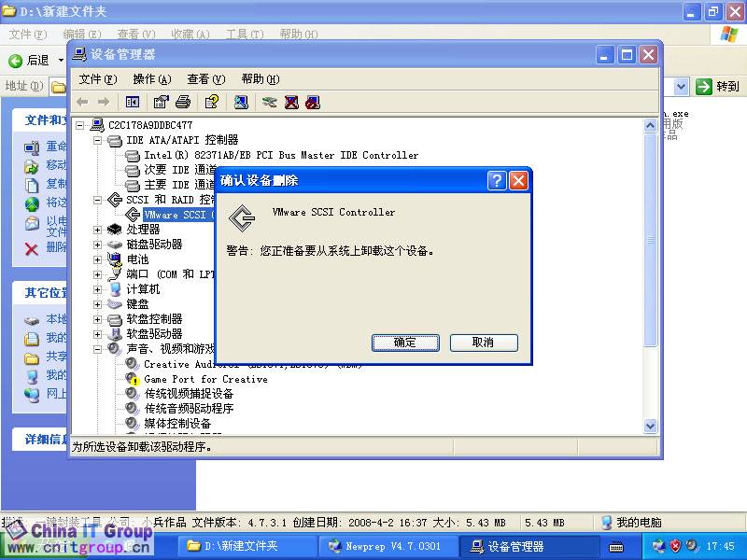This screenshot has width=747, height=560.
Task: Expand the 软盘控制器 branch
Action: (x=98, y=319)
